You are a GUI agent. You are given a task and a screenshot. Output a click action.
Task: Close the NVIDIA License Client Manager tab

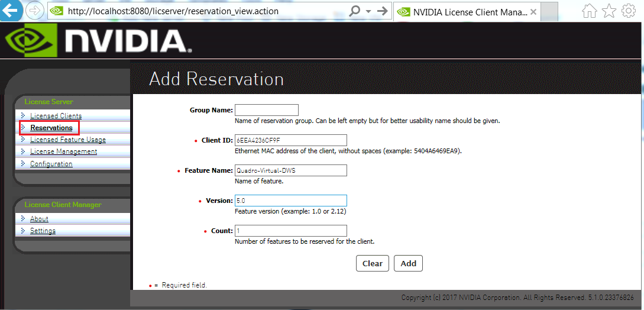tap(533, 12)
